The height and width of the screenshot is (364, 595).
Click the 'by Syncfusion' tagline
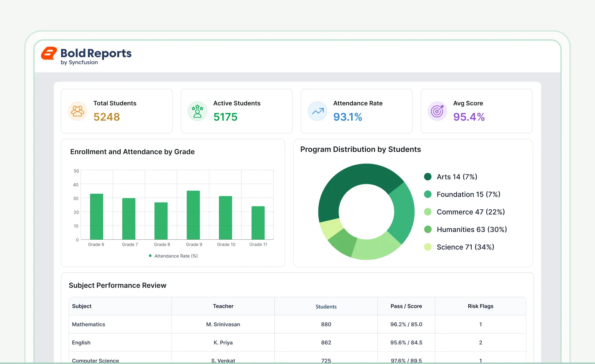point(79,63)
